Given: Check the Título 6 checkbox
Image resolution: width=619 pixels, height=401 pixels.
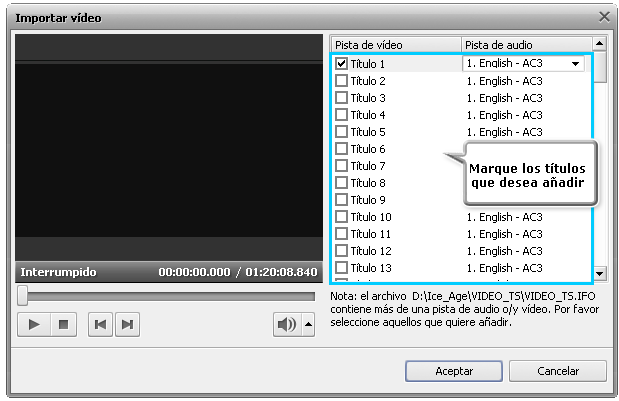Looking at the screenshot, I should coord(341,149).
